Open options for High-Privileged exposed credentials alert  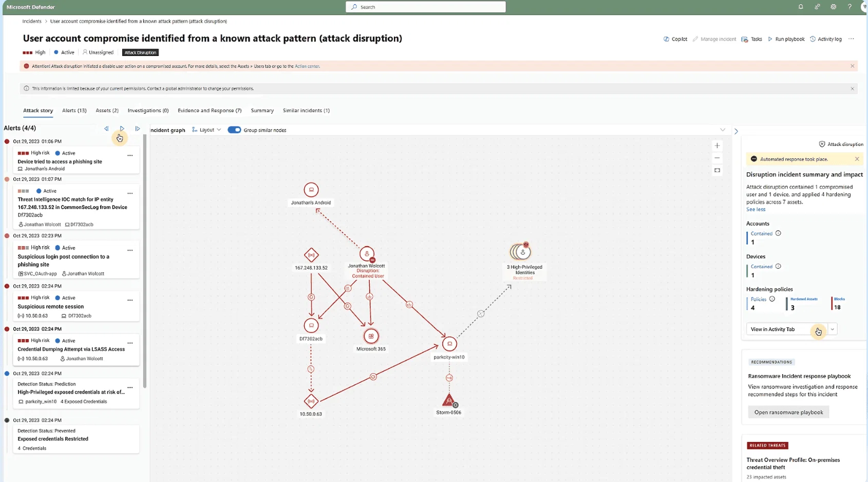tap(130, 387)
